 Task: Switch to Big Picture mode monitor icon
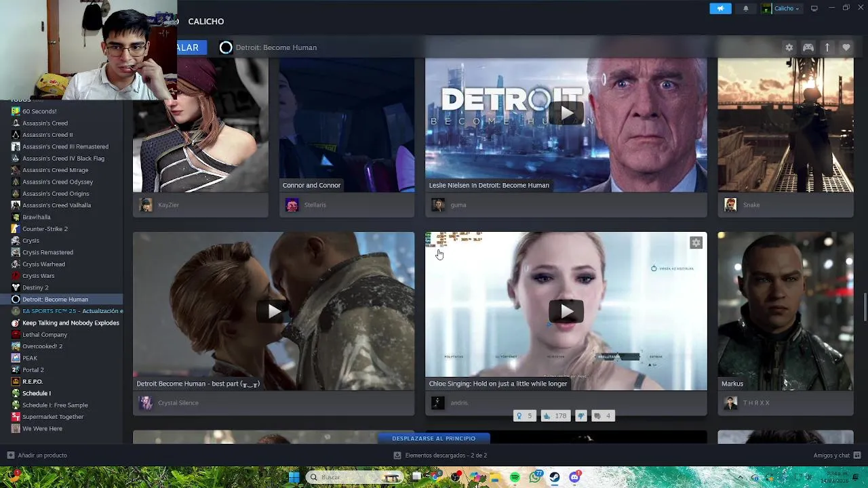[814, 8]
